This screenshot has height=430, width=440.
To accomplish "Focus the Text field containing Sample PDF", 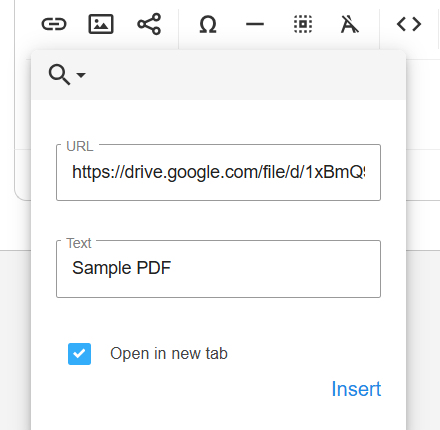I will [x=218, y=269].
